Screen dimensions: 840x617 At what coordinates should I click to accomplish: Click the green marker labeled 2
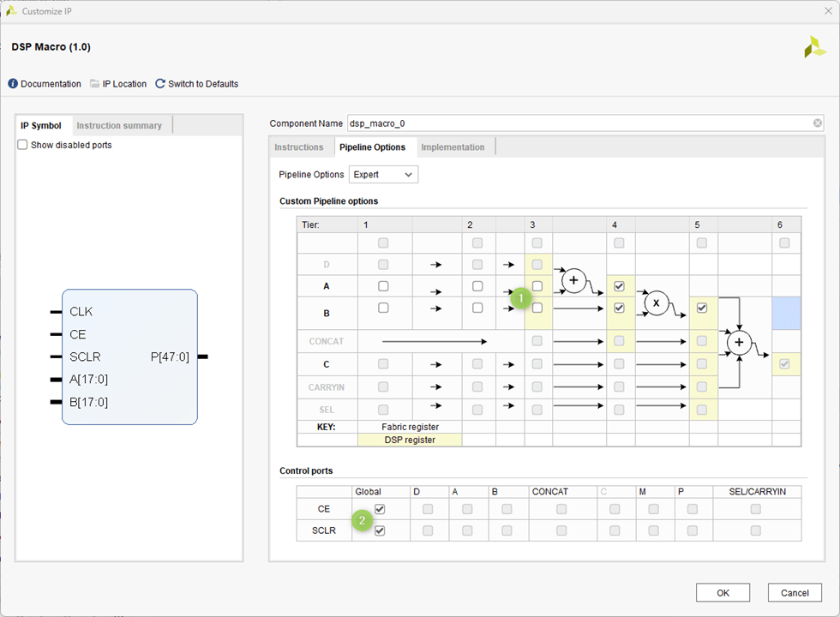pos(363,520)
